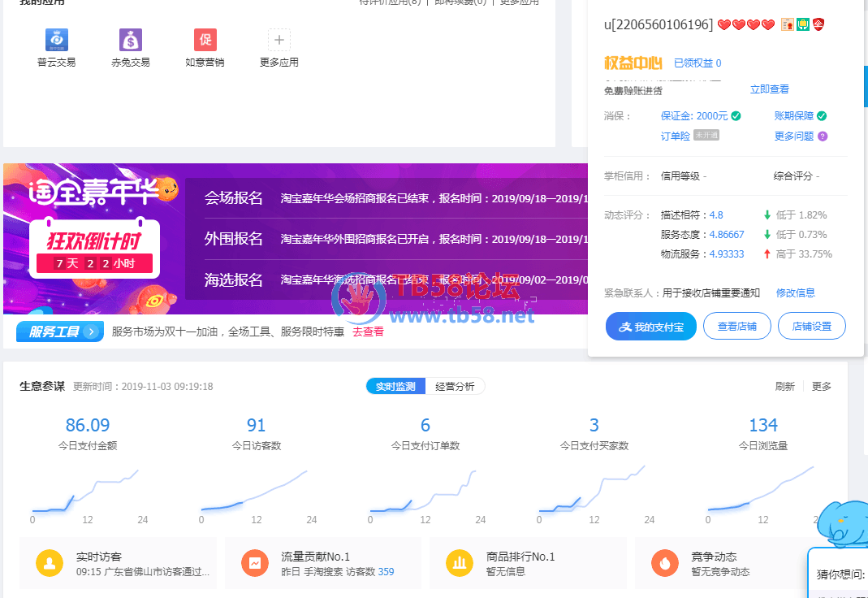Click the 更多问题 purple help icon
This screenshot has width=868, height=598.
point(823,136)
